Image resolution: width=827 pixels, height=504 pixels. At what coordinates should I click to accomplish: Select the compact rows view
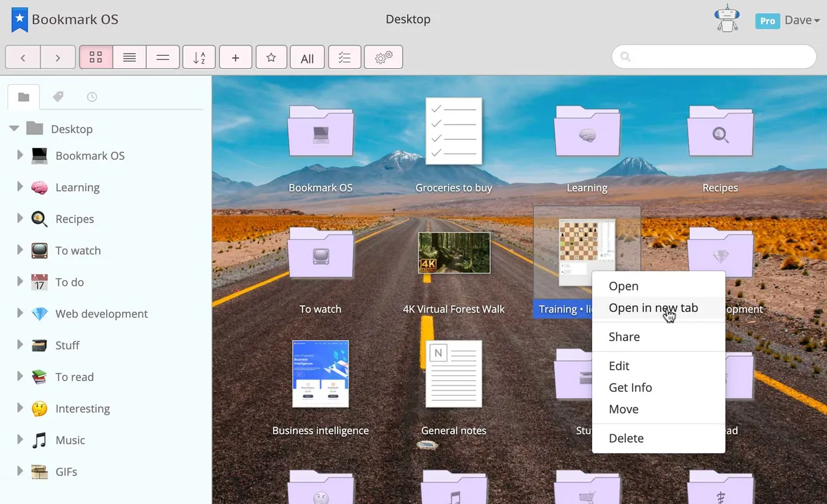point(163,58)
